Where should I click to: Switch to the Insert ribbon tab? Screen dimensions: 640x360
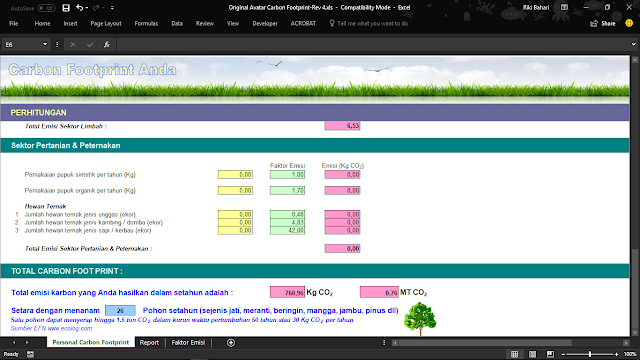point(70,24)
